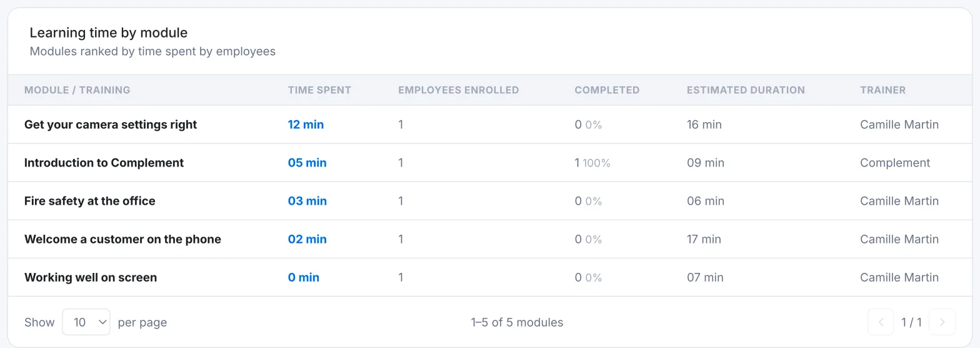The image size is (980, 348).
Task: Click the 0 min time spent value
Action: pos(303,277)
